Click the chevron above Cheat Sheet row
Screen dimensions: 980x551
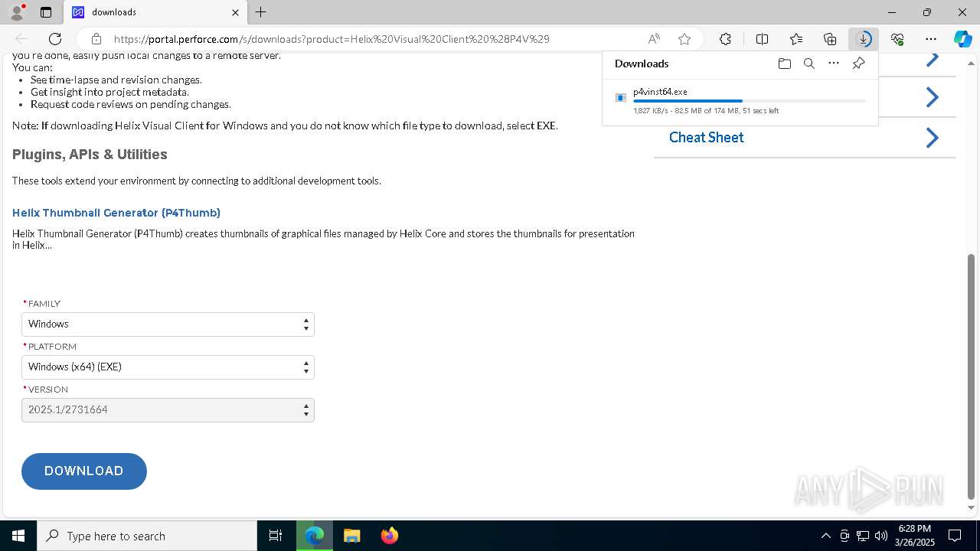(x=932, y=97)
